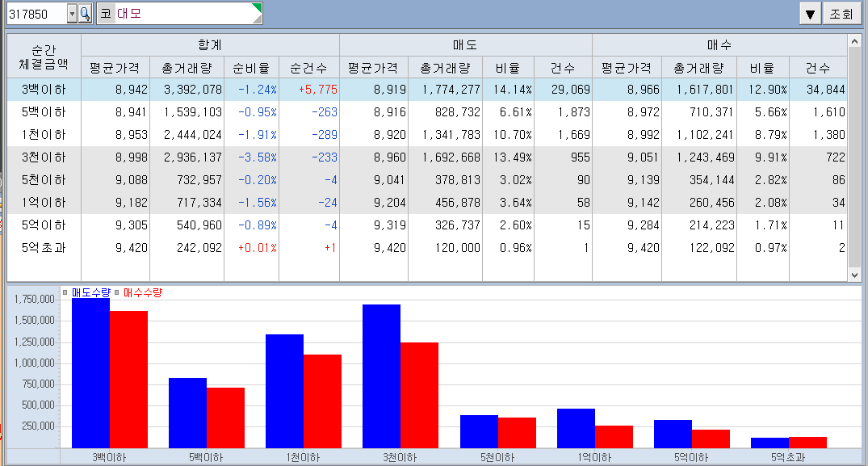Expand the 317850 stock code dropdown

(72, 14)
